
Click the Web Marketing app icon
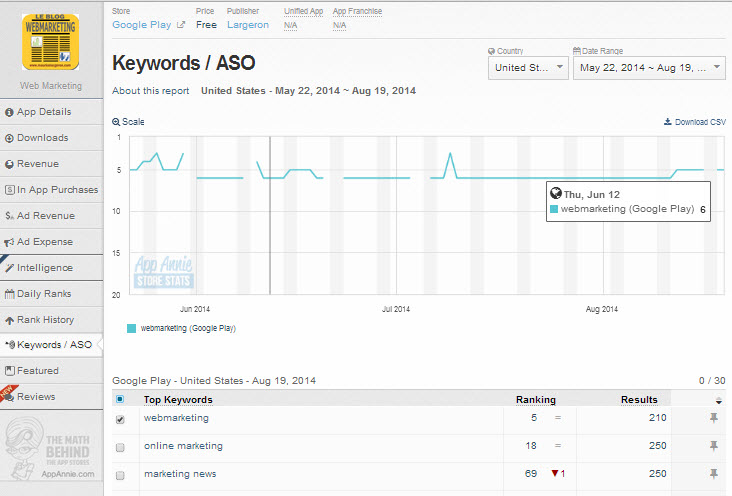click(50, 42)
